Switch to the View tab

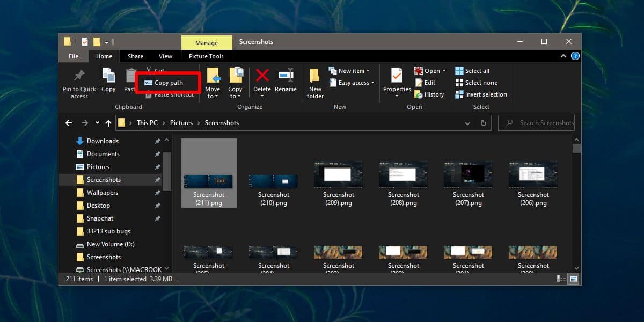(x=165, y=56)
